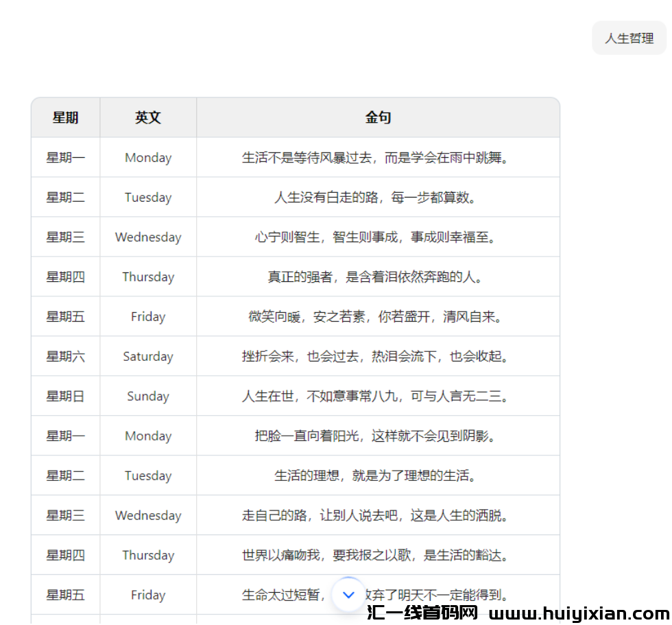Select the 星期 column header
This screenshot has width=672, height=625.
[65, 117]
